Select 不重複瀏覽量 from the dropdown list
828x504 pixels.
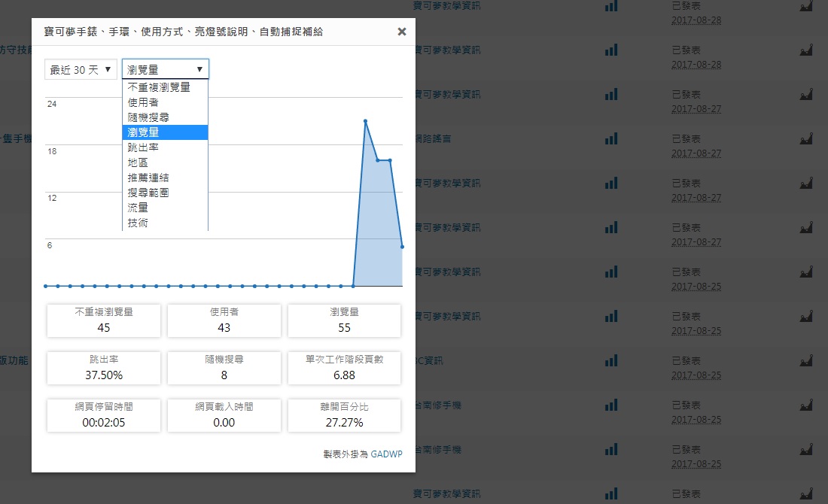159,87
